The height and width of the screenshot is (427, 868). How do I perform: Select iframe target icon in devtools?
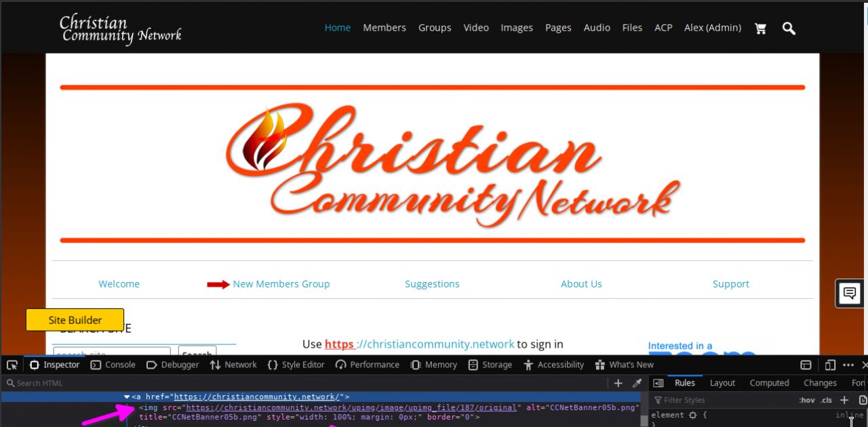pyautogui.click(x=806, y=365)
